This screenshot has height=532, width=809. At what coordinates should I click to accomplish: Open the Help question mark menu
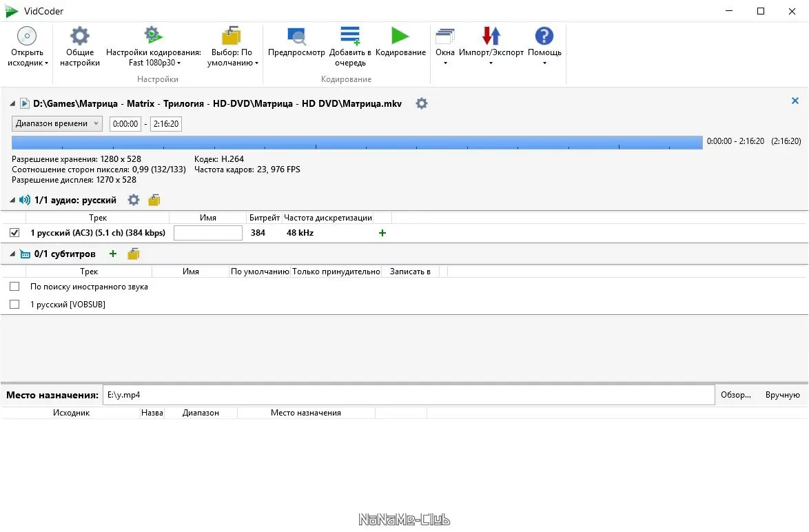pyautogui.click(x=544, y=37)
